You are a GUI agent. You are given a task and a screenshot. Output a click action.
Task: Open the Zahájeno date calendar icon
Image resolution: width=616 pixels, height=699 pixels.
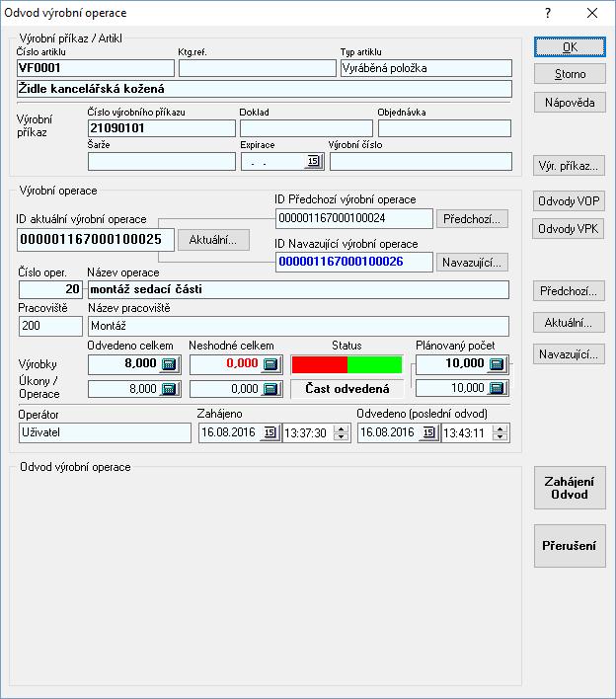pos(270,432)
